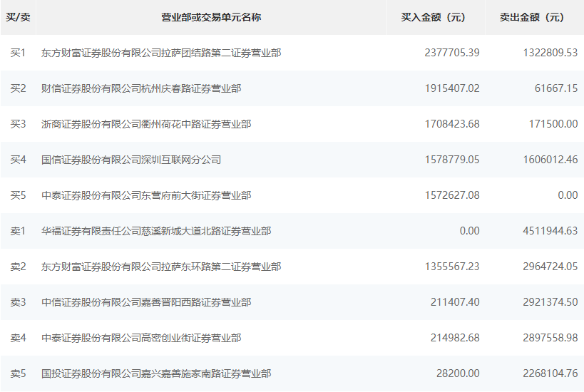Select the 卖4 row label
Screen dimensions: 584x392
(x=18, y=338)
